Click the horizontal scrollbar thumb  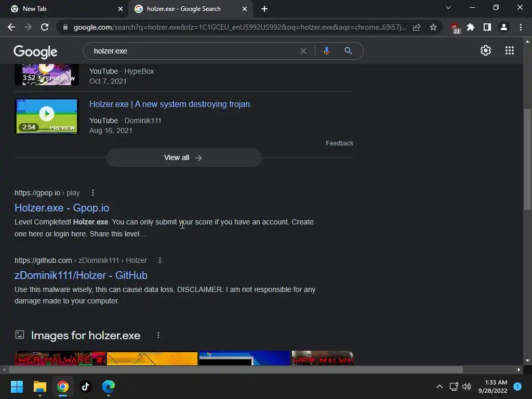pyautogui.click(x=235, y=369)
